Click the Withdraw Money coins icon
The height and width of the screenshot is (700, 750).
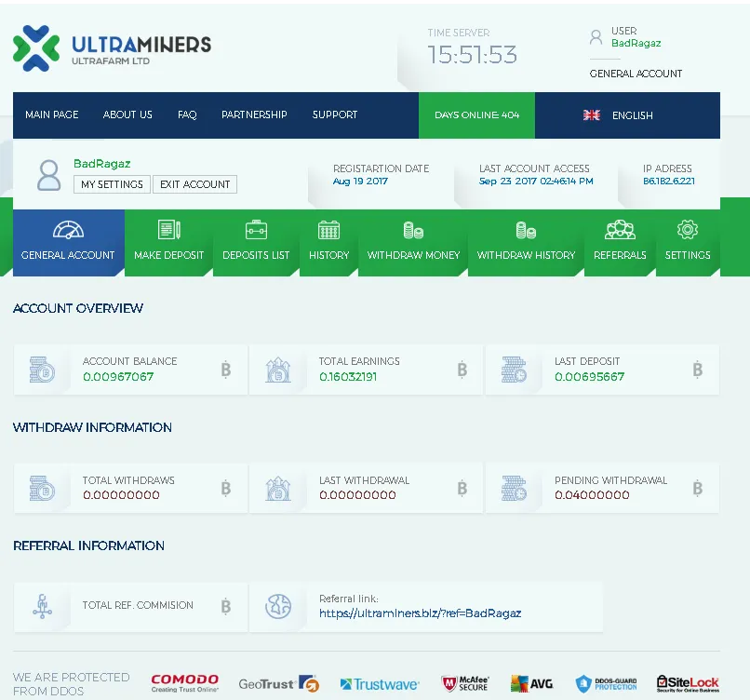point(413,230)
